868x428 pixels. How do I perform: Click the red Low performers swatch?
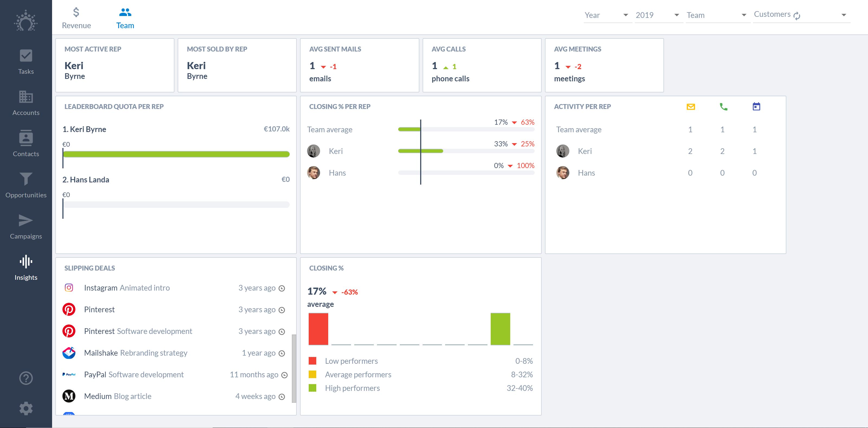click(x=312, y=361)
